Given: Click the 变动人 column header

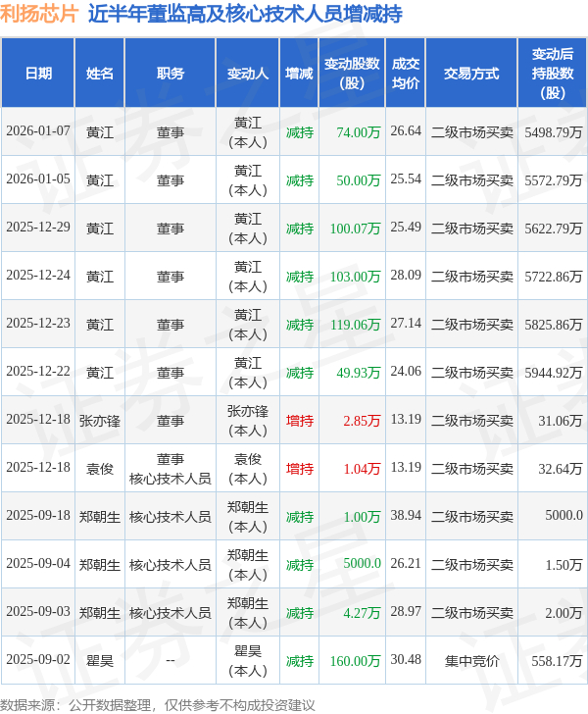Looking at the screenshot, I should [x=248, y=74].
